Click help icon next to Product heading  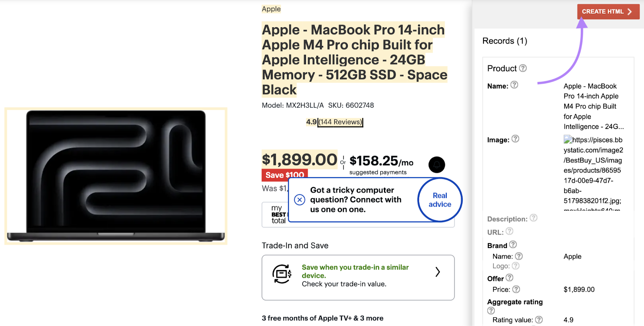[x=522, y=68]
